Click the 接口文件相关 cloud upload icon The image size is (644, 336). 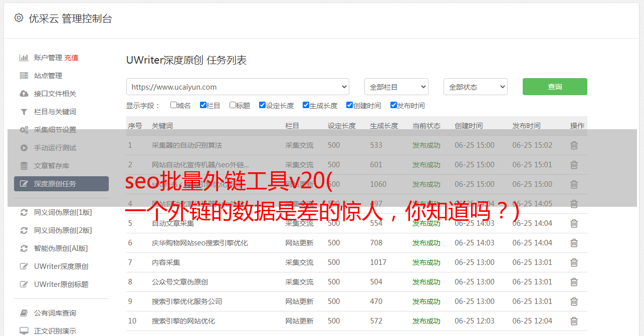[x=24, y=94]
